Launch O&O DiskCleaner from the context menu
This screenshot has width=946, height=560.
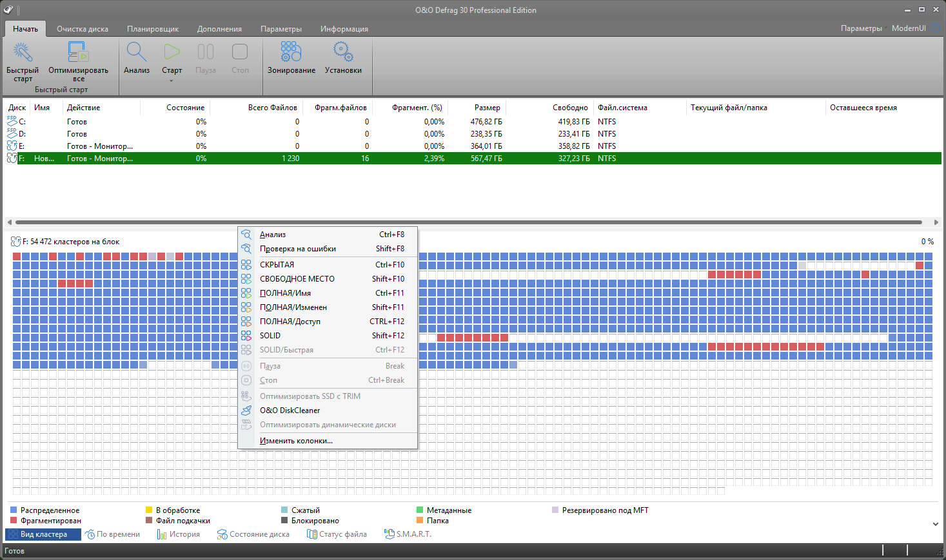pos(290,410)
